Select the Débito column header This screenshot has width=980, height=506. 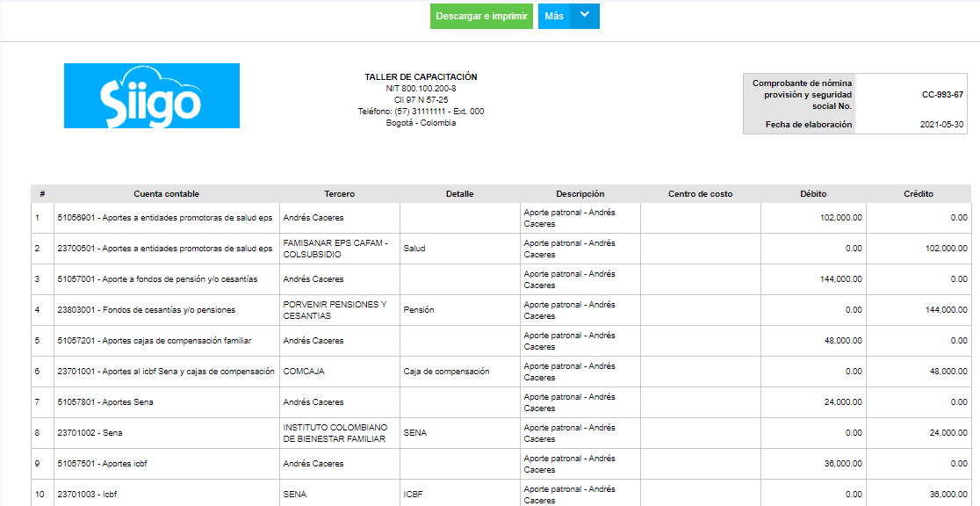pos(813,194)
